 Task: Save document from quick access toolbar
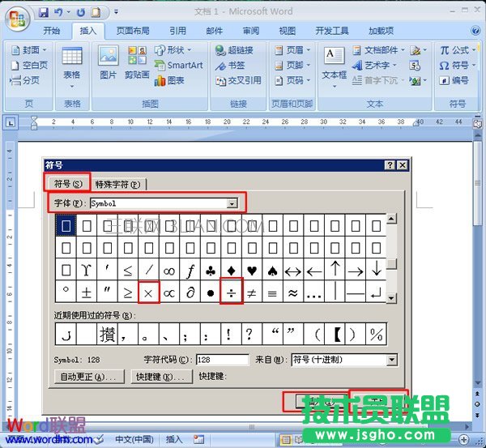(44, 12)
